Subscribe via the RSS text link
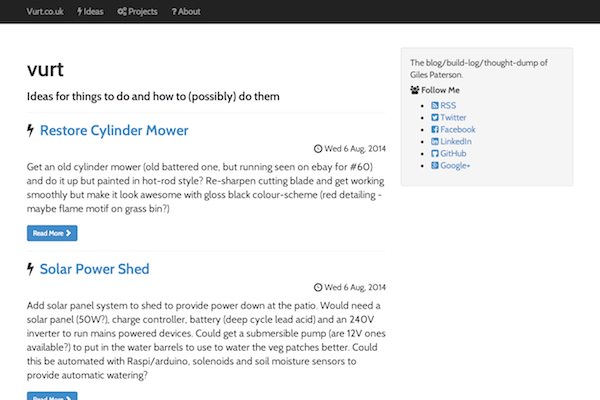600x400 pixels. (x=448, y=105)
